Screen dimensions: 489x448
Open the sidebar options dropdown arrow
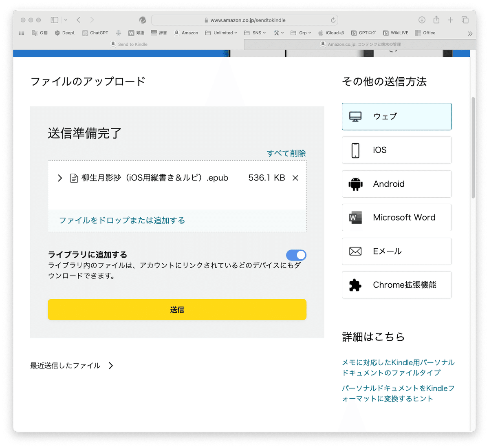click(66, 20)
